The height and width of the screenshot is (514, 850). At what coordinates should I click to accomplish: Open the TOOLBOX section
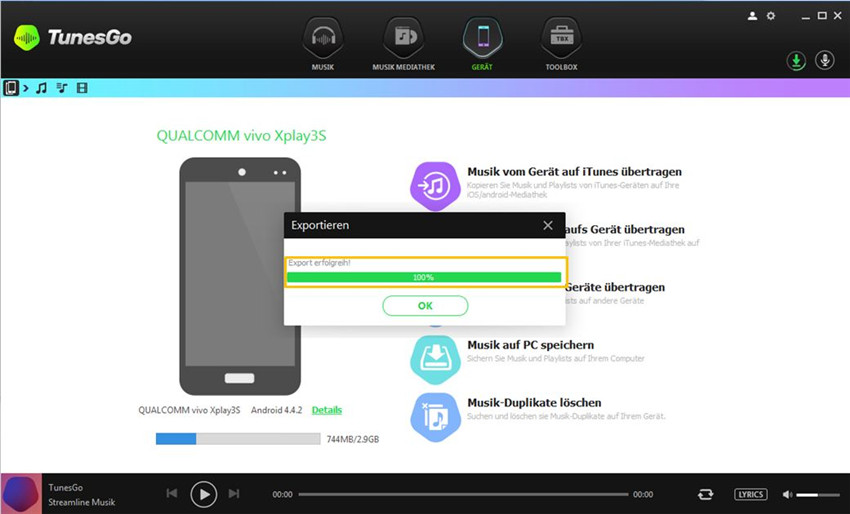tap(561, 44)
